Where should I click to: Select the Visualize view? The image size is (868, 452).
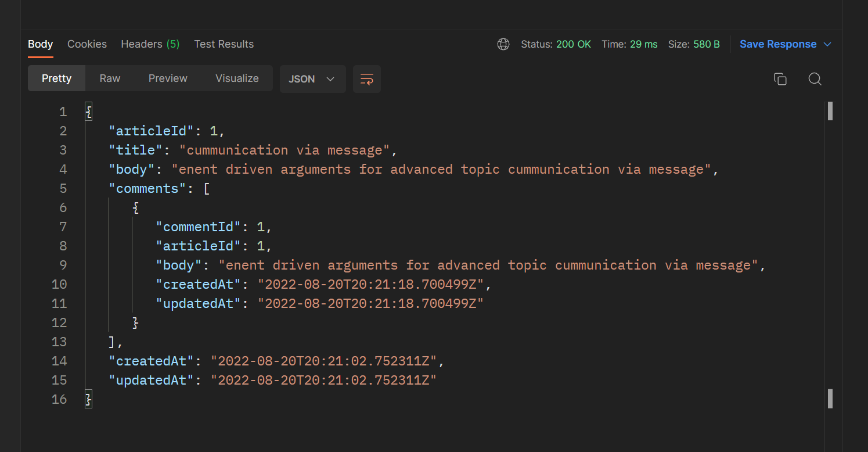(x=237, y=78)
